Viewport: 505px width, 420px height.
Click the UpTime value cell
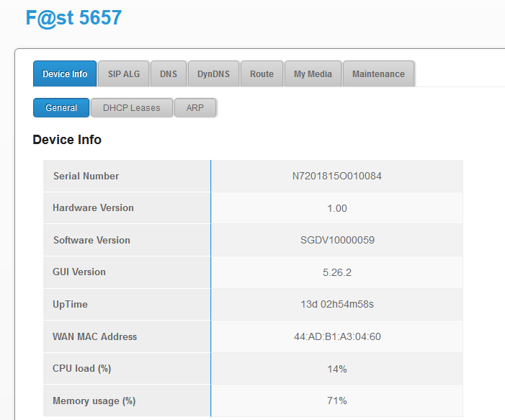336,304
